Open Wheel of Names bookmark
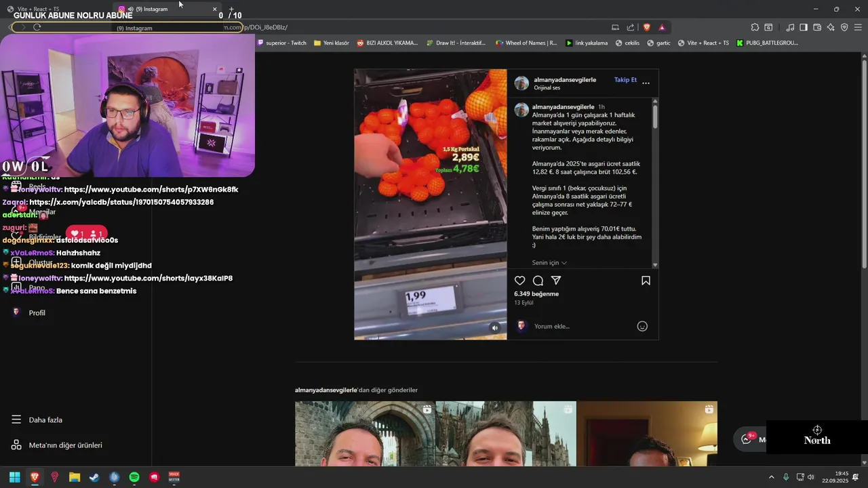The image size is (868, 488). point(526,43)
